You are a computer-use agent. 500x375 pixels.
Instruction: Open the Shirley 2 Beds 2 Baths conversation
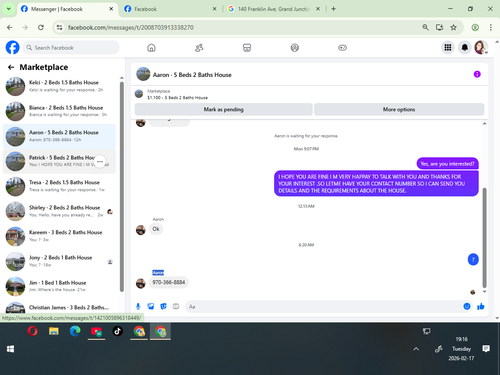pyautogui.click(x=59, y=211)
